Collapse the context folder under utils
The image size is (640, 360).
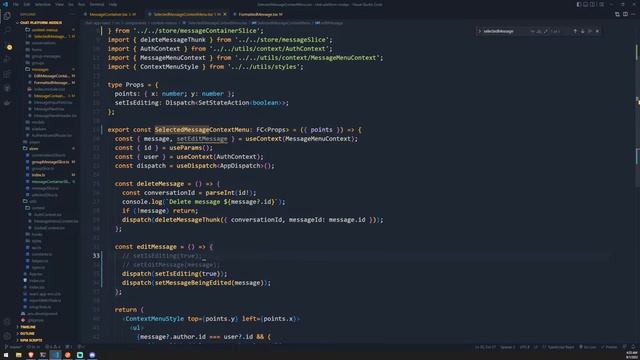[x=38, y=208]
